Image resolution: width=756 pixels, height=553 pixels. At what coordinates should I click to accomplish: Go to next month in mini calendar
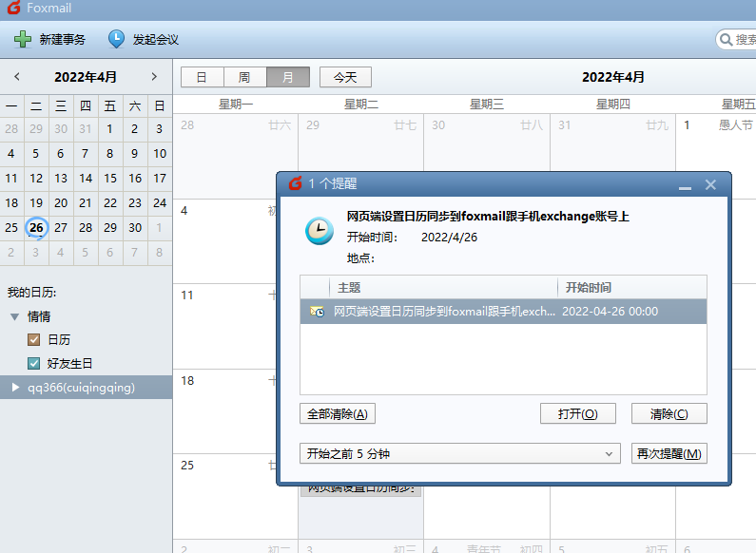154,77
